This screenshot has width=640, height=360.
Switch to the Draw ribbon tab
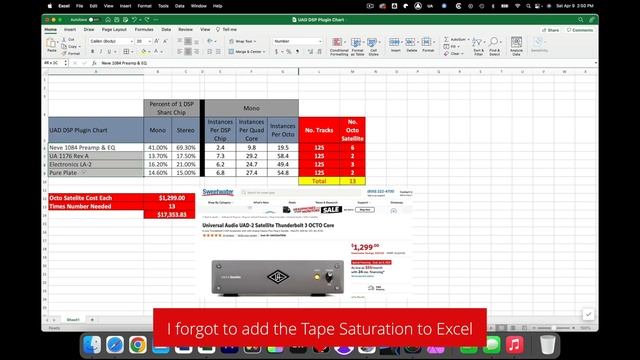click(89, 30)
